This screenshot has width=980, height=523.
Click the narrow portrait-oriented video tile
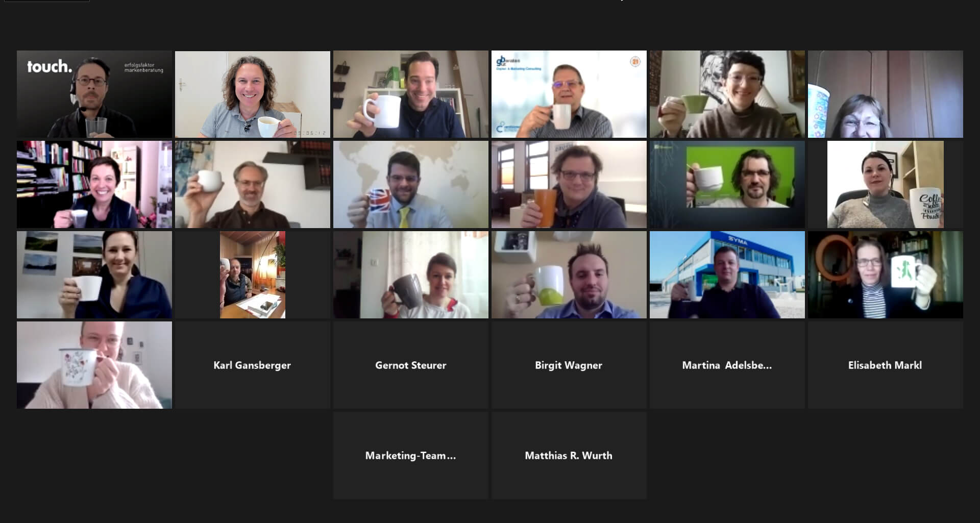253,275
